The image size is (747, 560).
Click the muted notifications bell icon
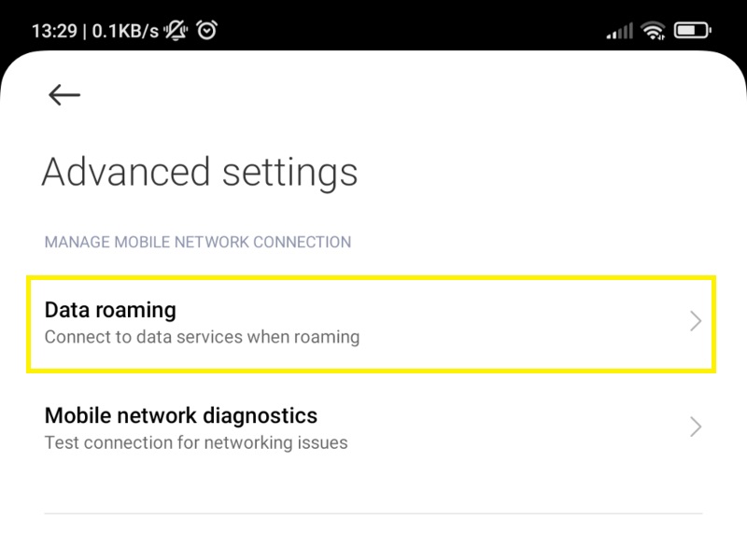pos(175,30)
